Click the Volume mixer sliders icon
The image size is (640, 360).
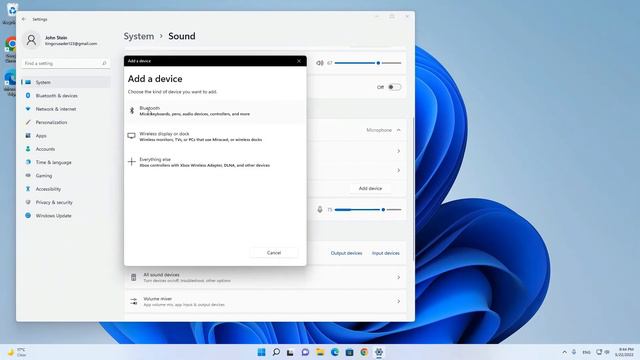tap(133, 302)
